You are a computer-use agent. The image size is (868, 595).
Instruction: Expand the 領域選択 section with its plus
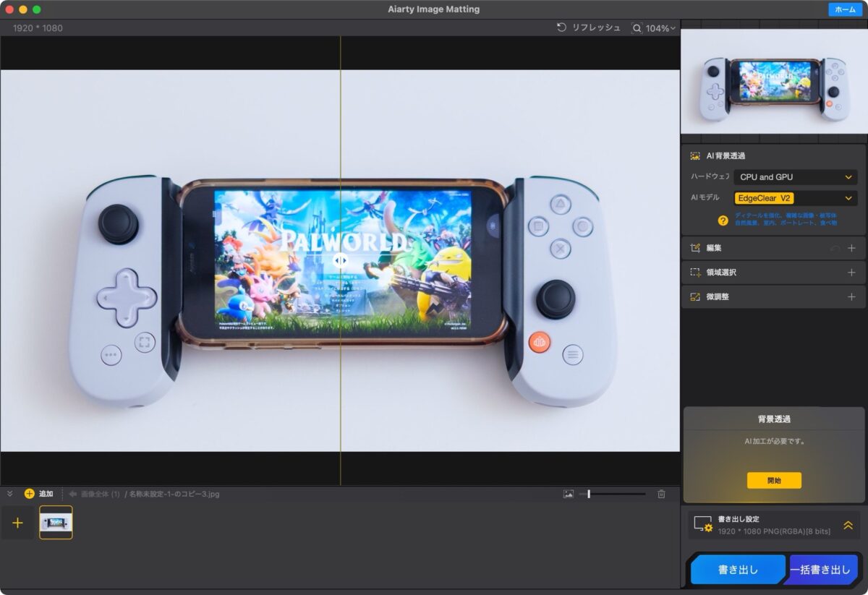851,273
